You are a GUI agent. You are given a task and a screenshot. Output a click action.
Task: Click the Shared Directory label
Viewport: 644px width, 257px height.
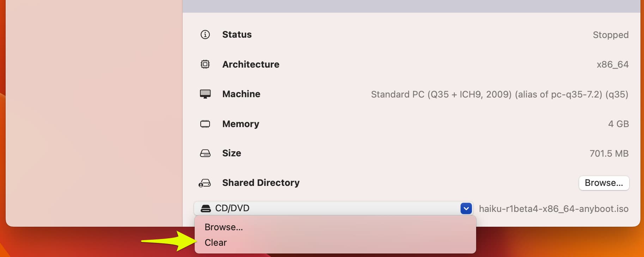(x=261, y=183)
